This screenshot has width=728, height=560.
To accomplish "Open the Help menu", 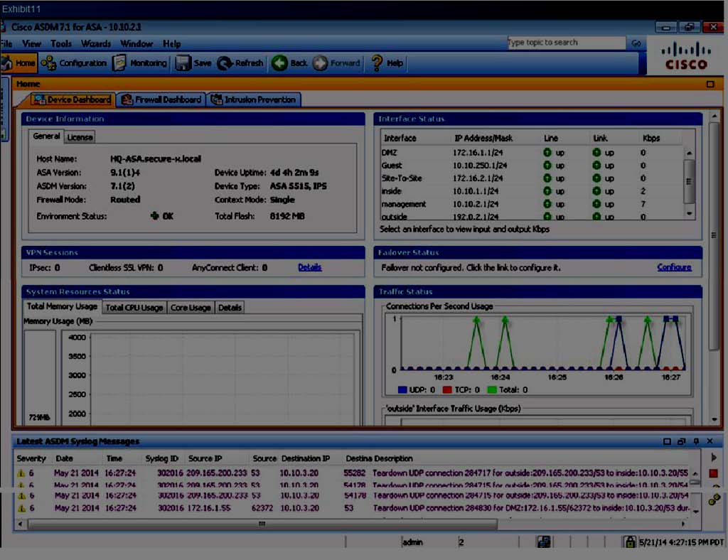I will 171,43.
